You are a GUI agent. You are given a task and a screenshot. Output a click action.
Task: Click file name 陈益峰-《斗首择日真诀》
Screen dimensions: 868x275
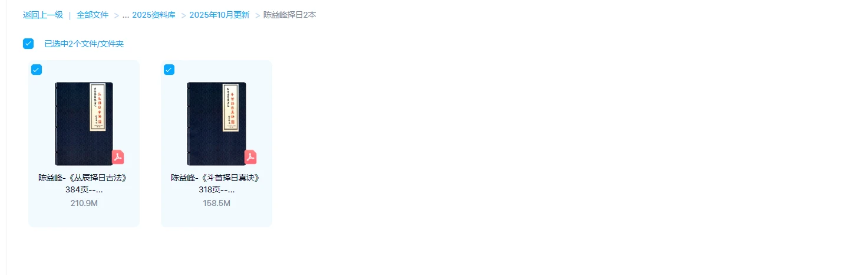(x=216, y=178)
